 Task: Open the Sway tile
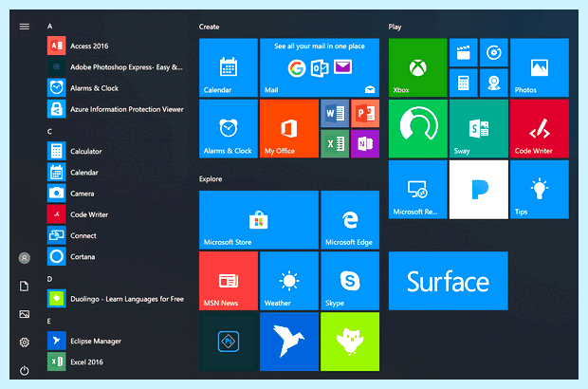click(479, 129)
